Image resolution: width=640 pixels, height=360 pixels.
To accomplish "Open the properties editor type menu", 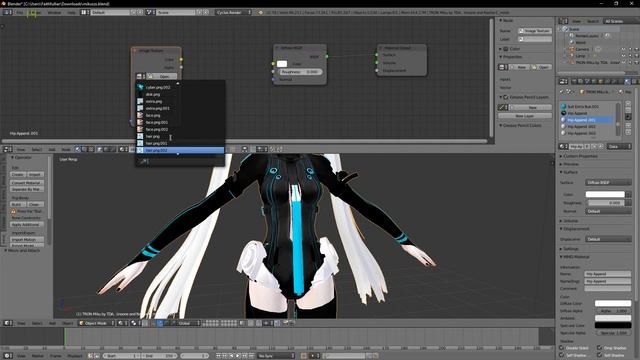I will (x=563, y=82).
